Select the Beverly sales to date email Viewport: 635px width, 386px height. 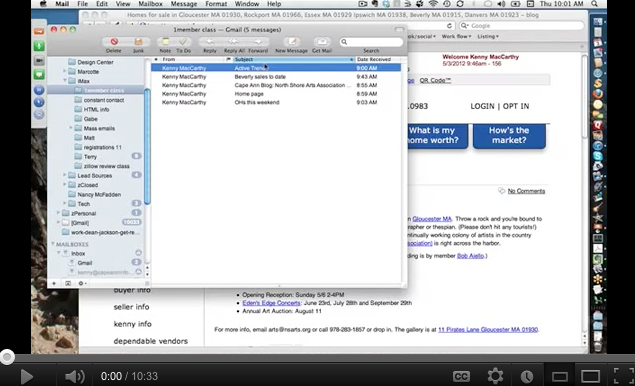point(276,77)
